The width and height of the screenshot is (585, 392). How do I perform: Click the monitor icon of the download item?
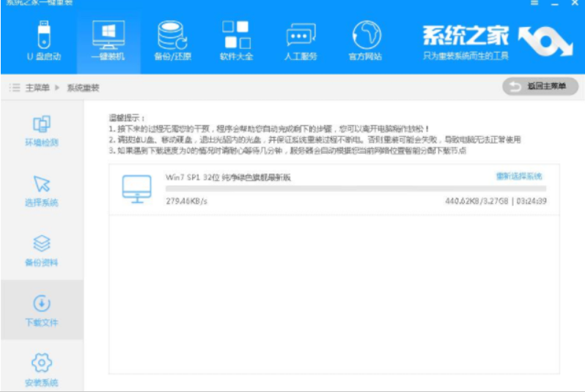136,189
